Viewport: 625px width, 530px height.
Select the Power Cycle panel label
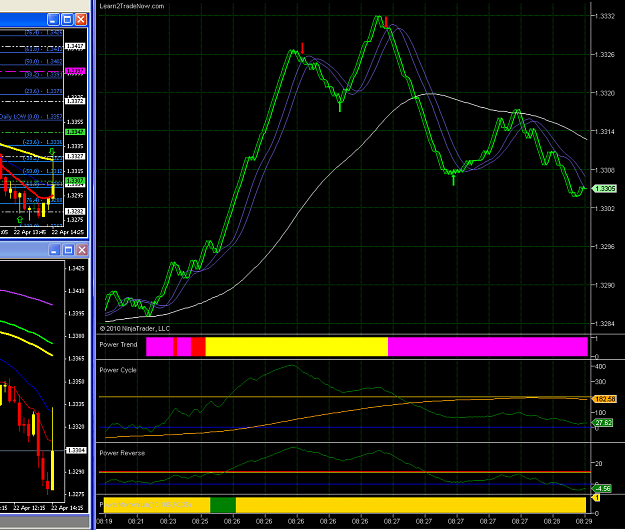click(118, 370)
